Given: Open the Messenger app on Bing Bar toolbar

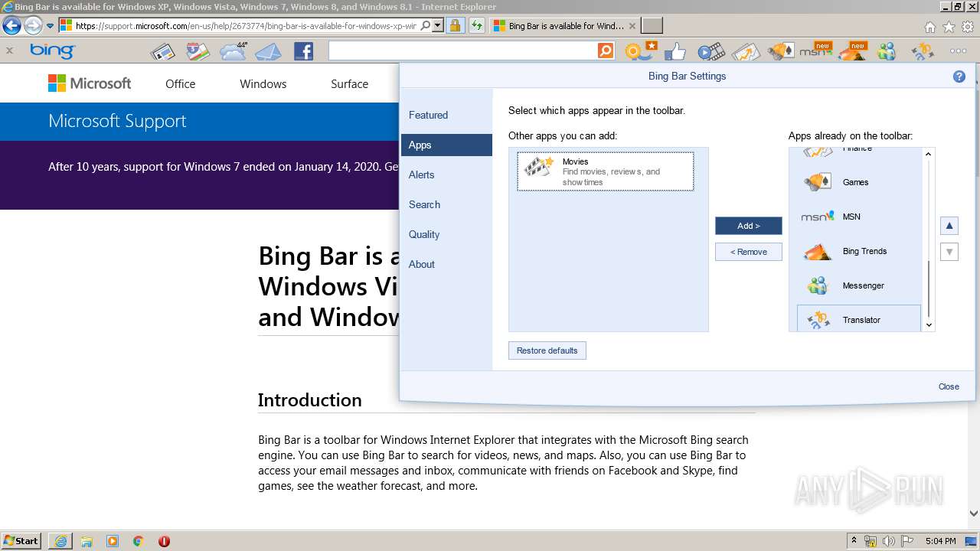Looking at the screenshot, I should point(887,52).
